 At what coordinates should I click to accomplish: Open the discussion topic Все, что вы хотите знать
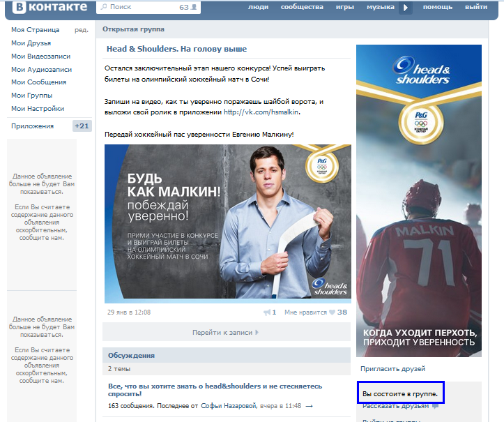click(215, 390)
